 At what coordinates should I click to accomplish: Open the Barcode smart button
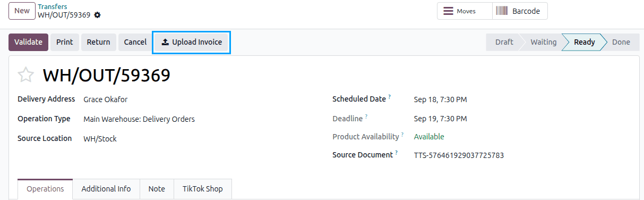(520, 11)
